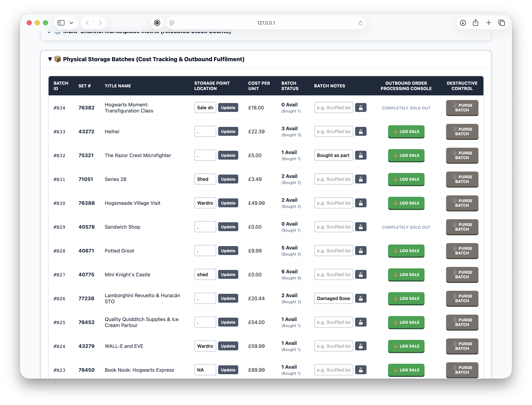Image resolution: width=532 pixels, height=405 pixels.
Task: Log sale for Heihei batch
Action: click(x=406, y=131)
